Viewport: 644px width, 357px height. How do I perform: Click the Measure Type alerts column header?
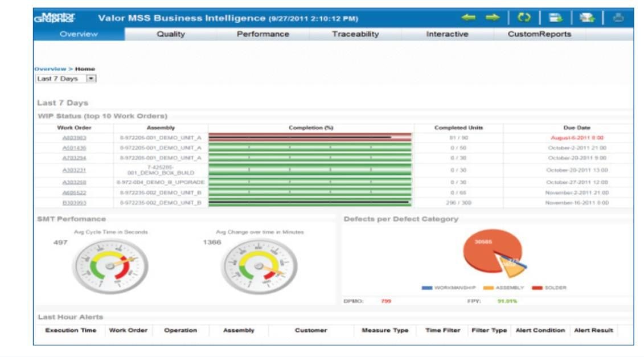pos(385,330)
